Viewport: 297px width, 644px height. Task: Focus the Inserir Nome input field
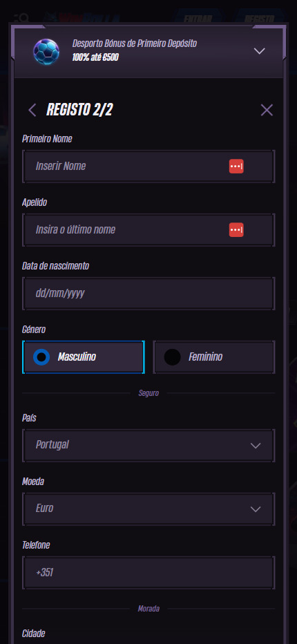point(148,167)
